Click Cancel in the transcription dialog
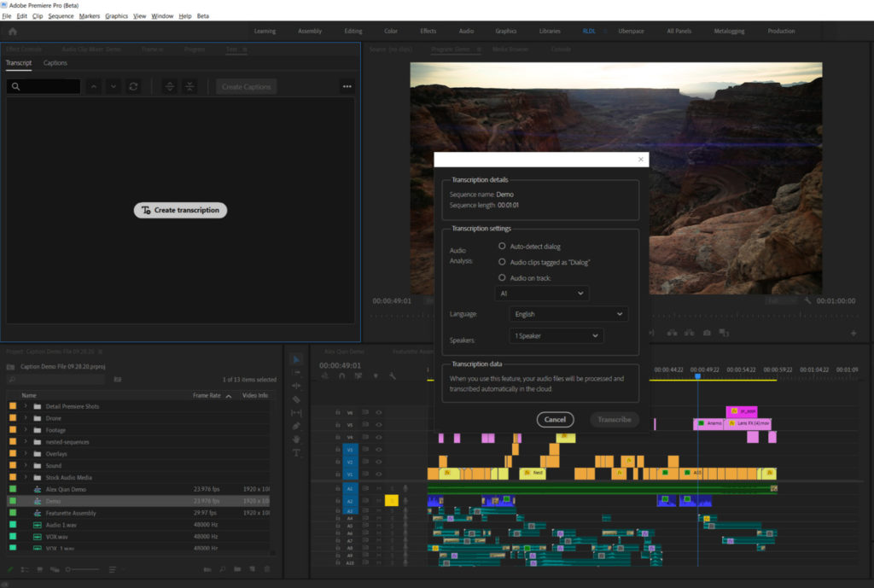 tap(555, 420)
